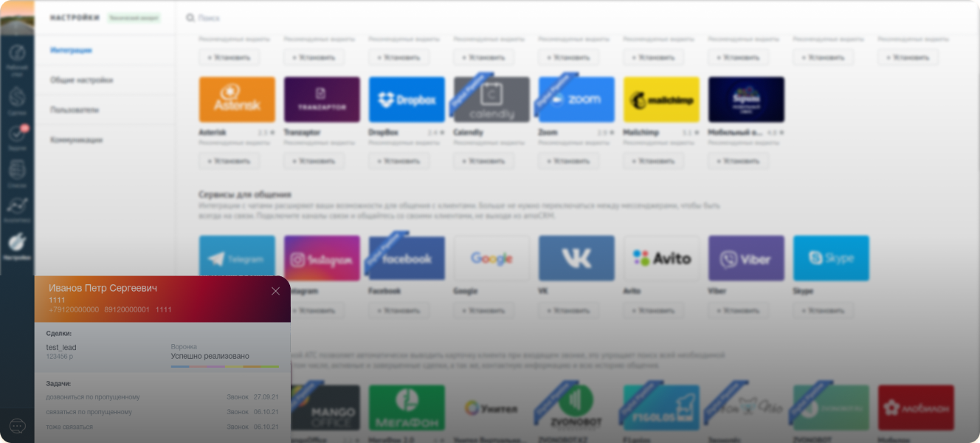Open the MegaFon telephony tile
The width and height of the screenshot is (980, 443).
(407, 408)
